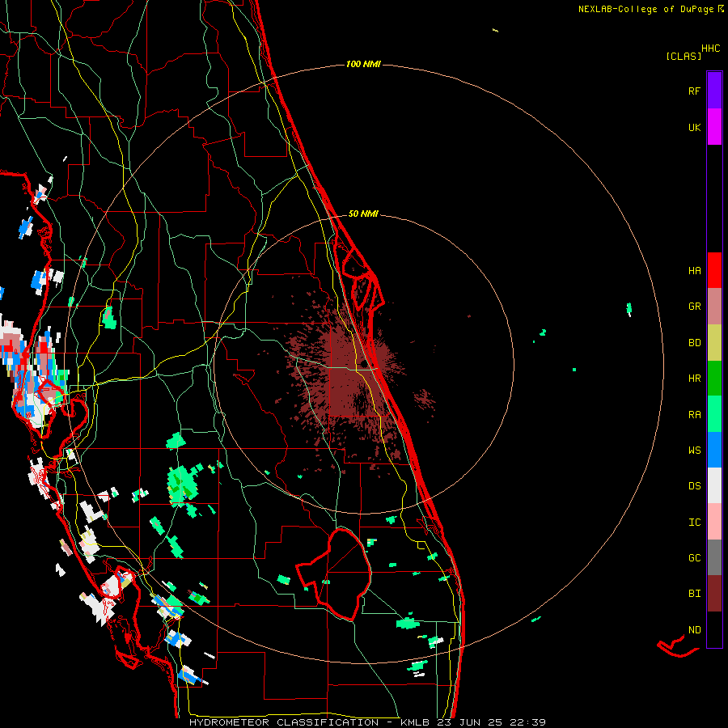Click the 100 NMI range ring label
This screenshot has width=728, height=728.
point(363,64)
